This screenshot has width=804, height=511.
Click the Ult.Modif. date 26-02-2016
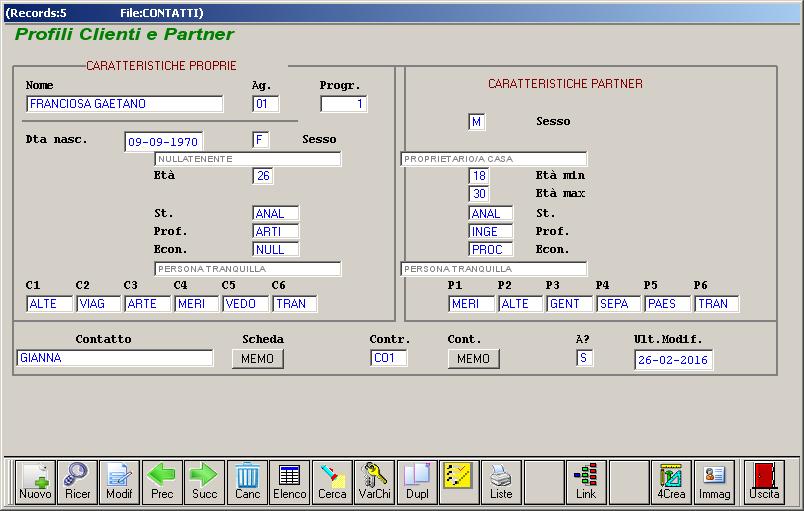click(x=673, y=360)
